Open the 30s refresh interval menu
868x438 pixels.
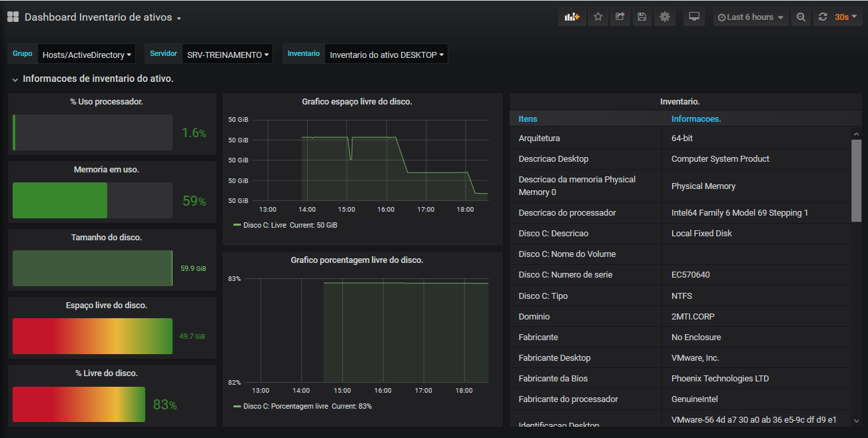845,17
